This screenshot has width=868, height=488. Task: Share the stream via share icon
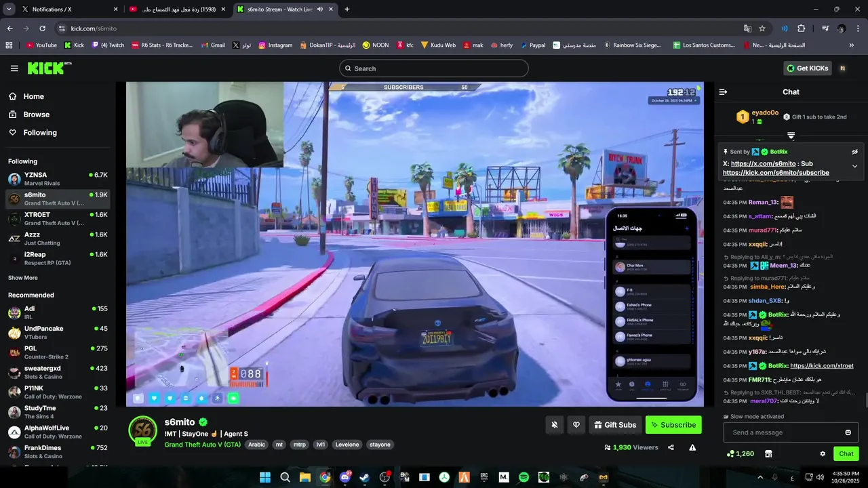pos(671,447)
